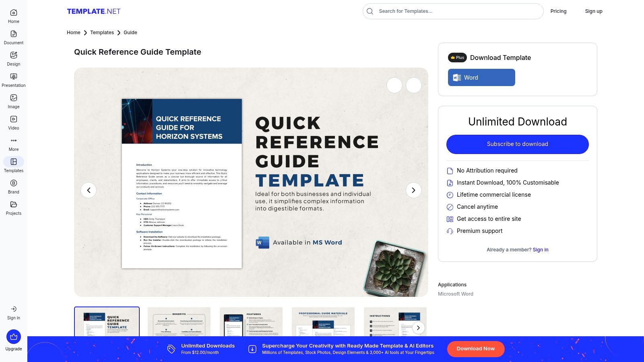This screenshot has width=644, height=362.
Task: Click the Subscribe to download button
Action: [x=517, y=144]
